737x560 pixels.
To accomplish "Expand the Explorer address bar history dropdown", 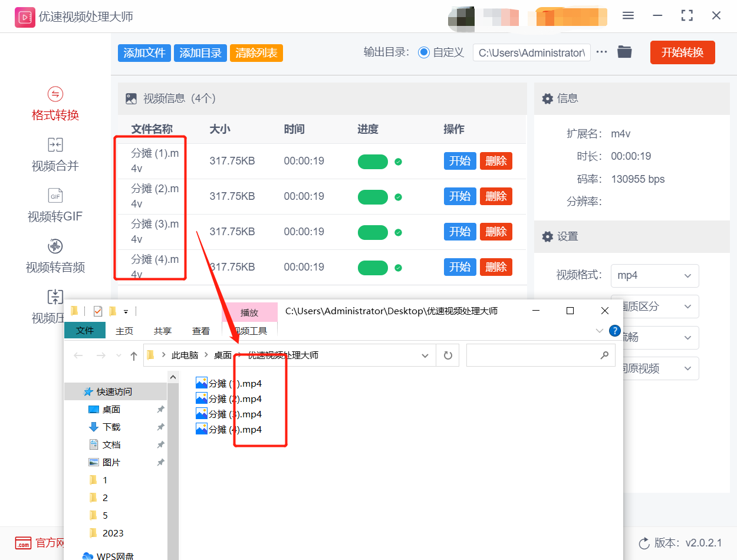I will click(x=425, y=355).
